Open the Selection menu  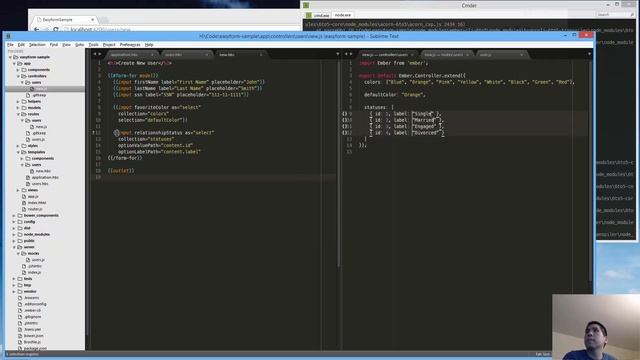click(37, 44)
